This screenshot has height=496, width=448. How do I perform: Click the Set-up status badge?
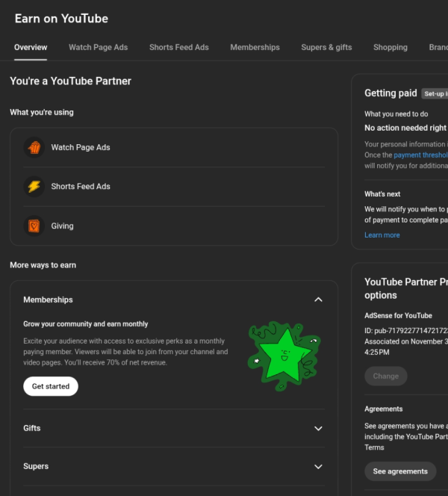point(435,93)
